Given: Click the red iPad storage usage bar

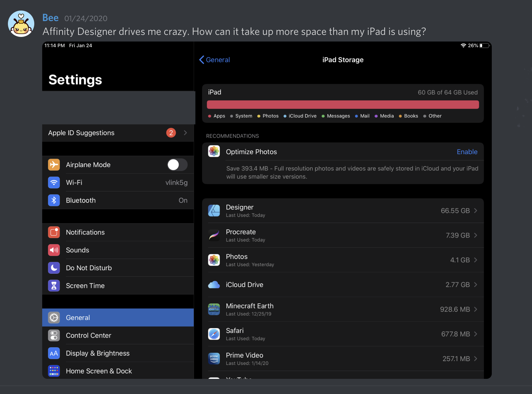Looking at the screenshot, I should tap(343, 105).
